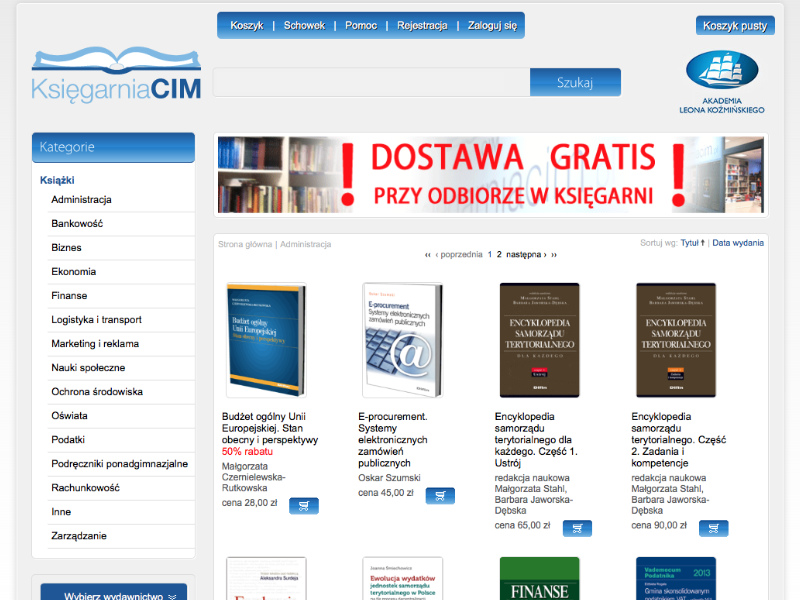
Task: Expand the Wybierz wydawnictwo dropdown
Action: (x=114, y=593)
